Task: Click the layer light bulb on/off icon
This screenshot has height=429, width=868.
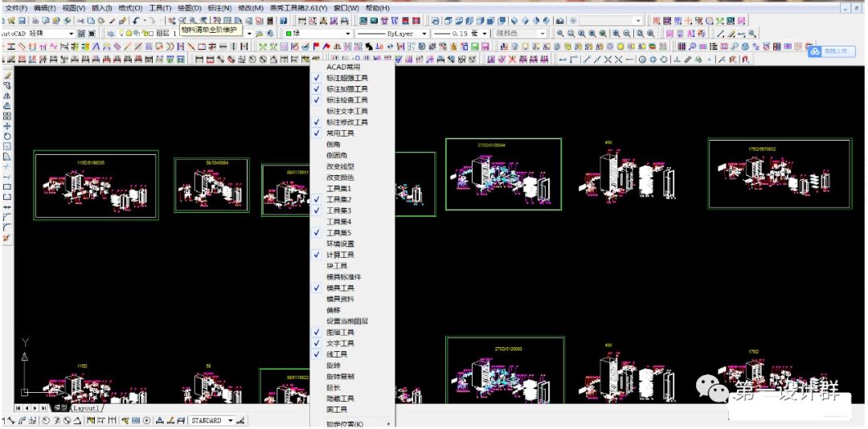Action: (x=121, y=33)
